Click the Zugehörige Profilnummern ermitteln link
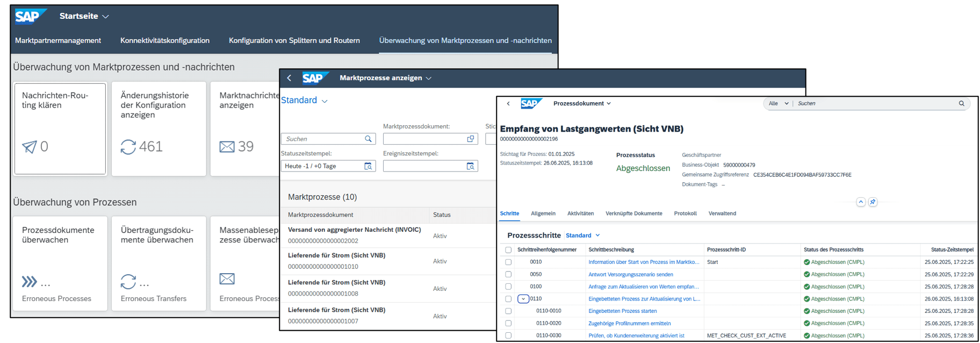The image size is (980, 343). [629, 324]
